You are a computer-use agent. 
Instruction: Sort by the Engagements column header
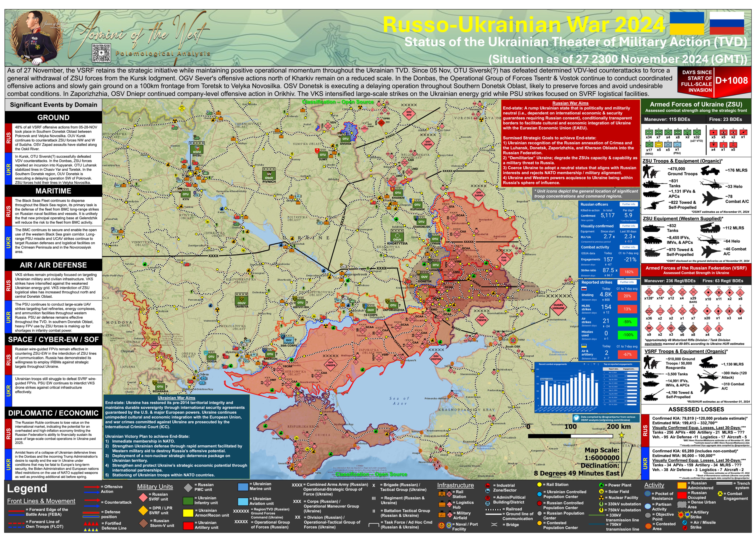[629, 369]
